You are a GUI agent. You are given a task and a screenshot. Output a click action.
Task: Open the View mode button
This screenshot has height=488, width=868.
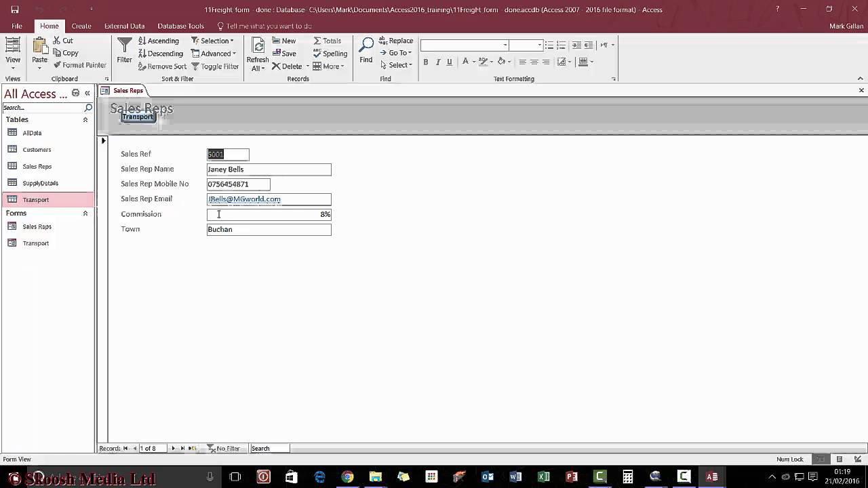coord(12,53)
